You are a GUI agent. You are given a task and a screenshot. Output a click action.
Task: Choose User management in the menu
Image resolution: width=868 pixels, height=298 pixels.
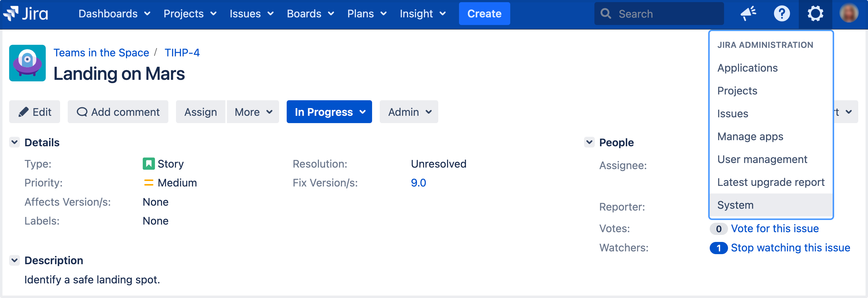762,159
